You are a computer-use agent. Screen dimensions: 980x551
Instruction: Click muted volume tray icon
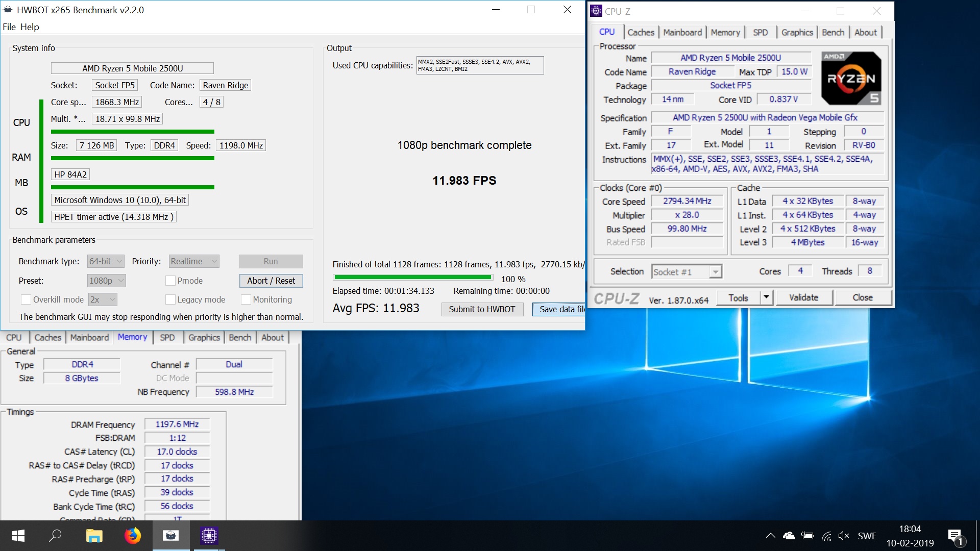[844, 536]
